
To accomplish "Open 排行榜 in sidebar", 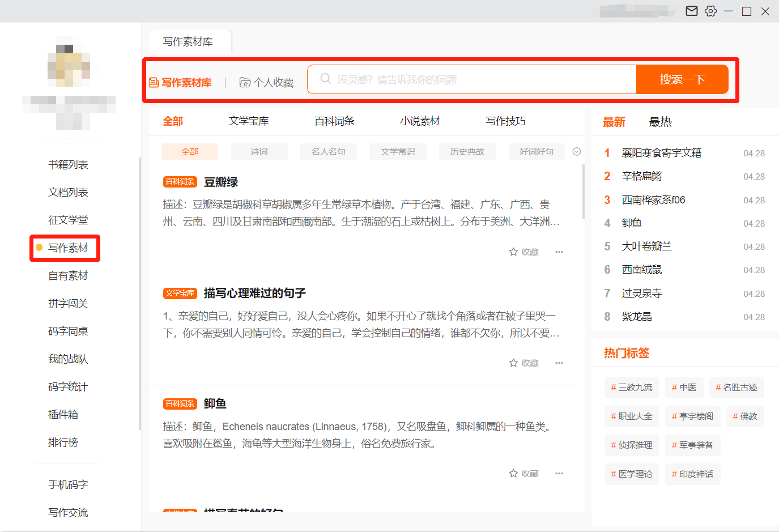I will pos(63,442).
